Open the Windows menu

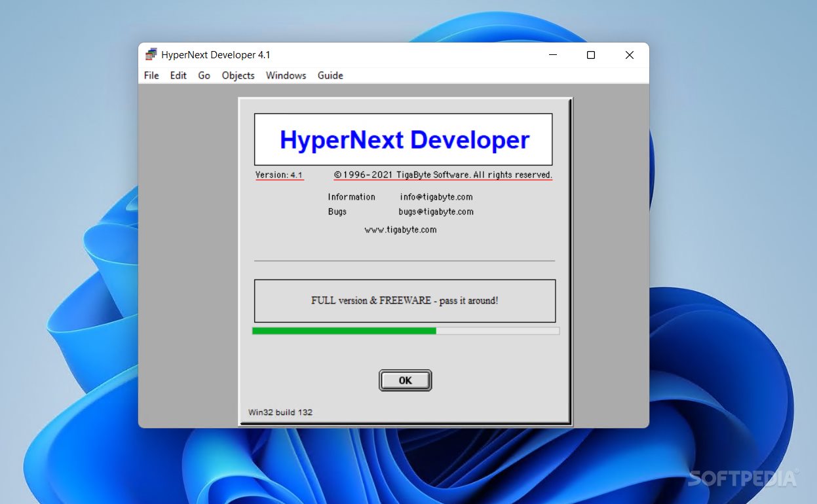pos(286,75)
